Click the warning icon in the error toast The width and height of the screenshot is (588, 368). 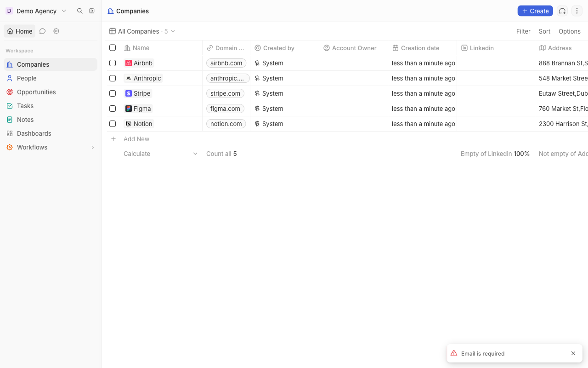(454, 353)
